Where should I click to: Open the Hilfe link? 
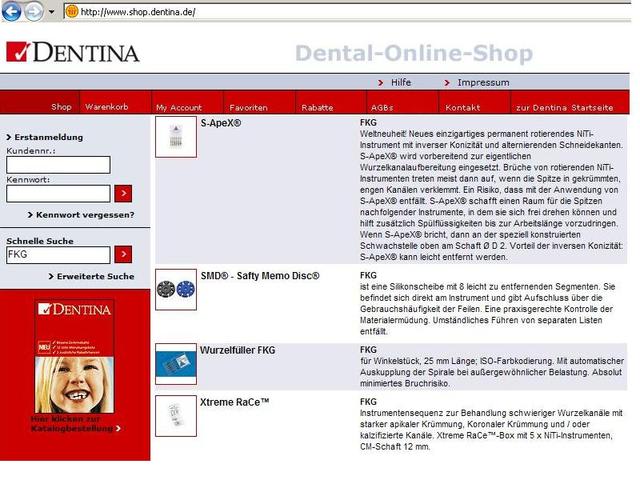(x=401, y=82)
